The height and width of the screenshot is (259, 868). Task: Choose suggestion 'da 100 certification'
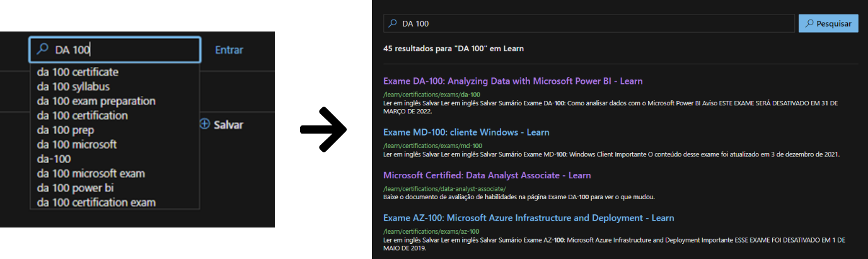click(x=82, y=116)
